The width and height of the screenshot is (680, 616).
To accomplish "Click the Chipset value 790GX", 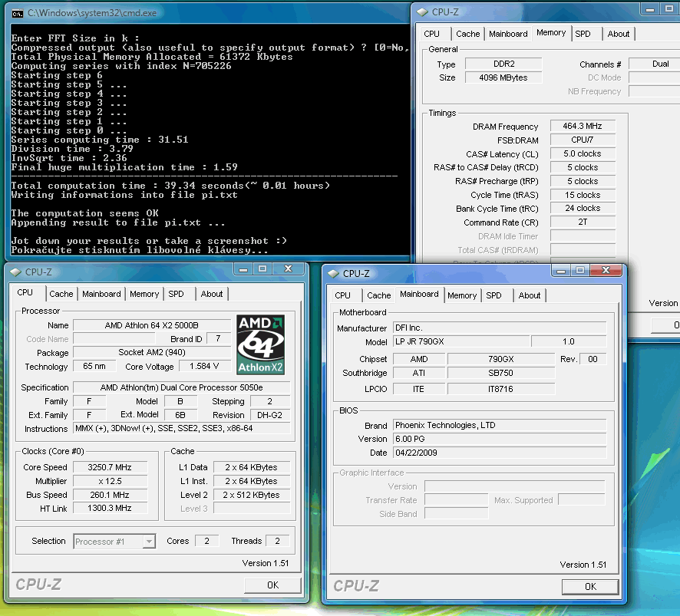I will point(501,359).
